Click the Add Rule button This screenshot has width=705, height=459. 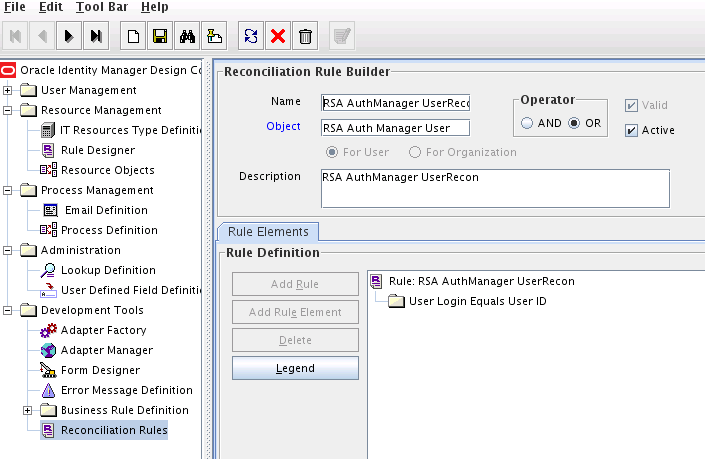coord(295,284)
